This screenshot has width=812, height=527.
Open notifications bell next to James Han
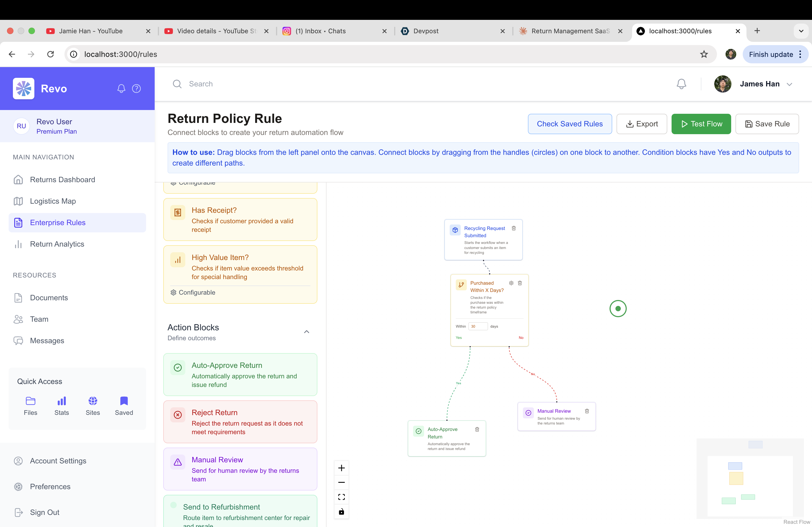click(x=681, y=84)
